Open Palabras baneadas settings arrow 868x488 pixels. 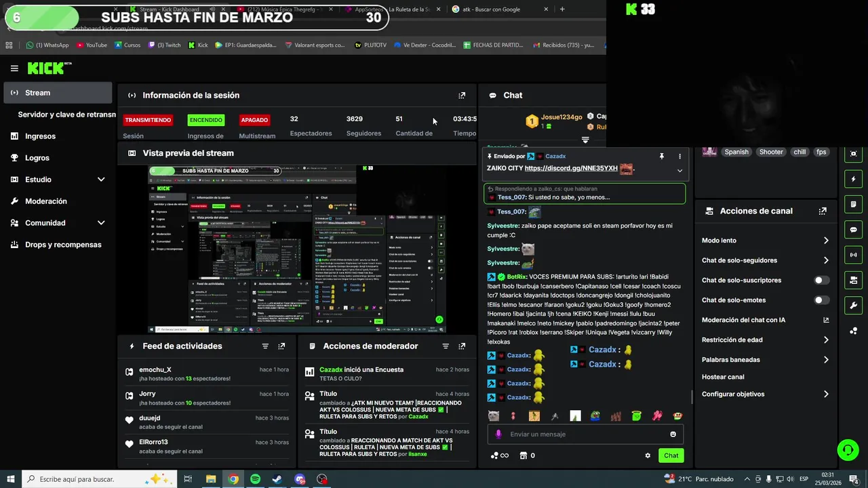(x=826, y=360)
